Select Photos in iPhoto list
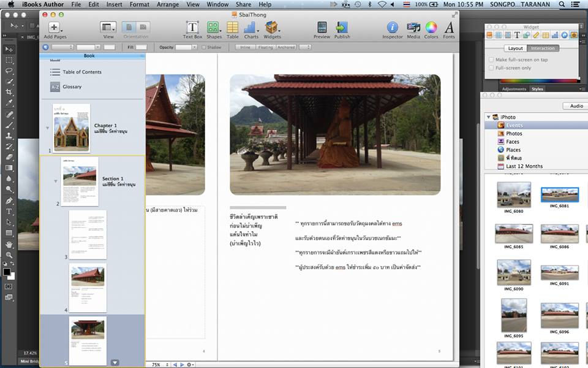 click(x=514, y=134)
